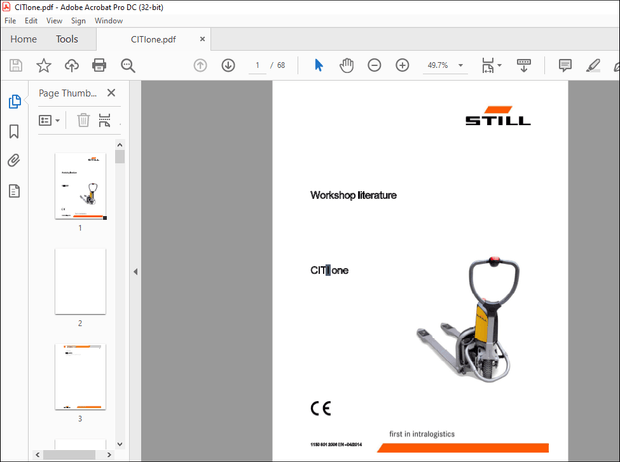This screenshot has width=620, height=462.
Task: Add file to starred with star icon
Action: click(x=43, y=65)
